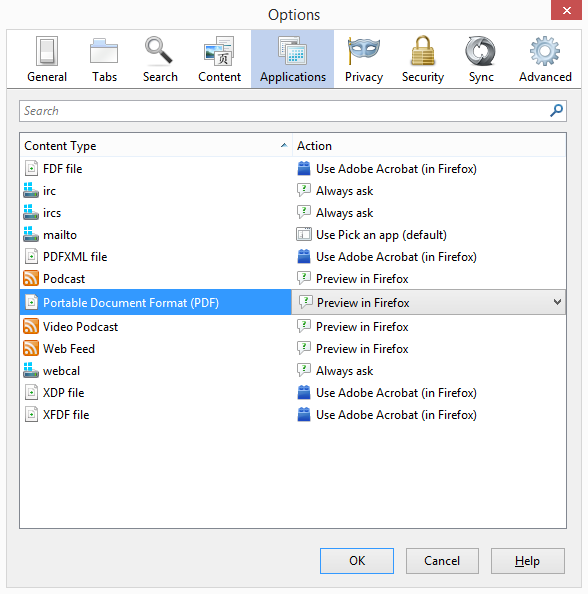Image resolution: width=588 pixels, height=594 pixels.
Task: Switch to the Content pane
Action: pyautogui.click(x=219, y=59)
